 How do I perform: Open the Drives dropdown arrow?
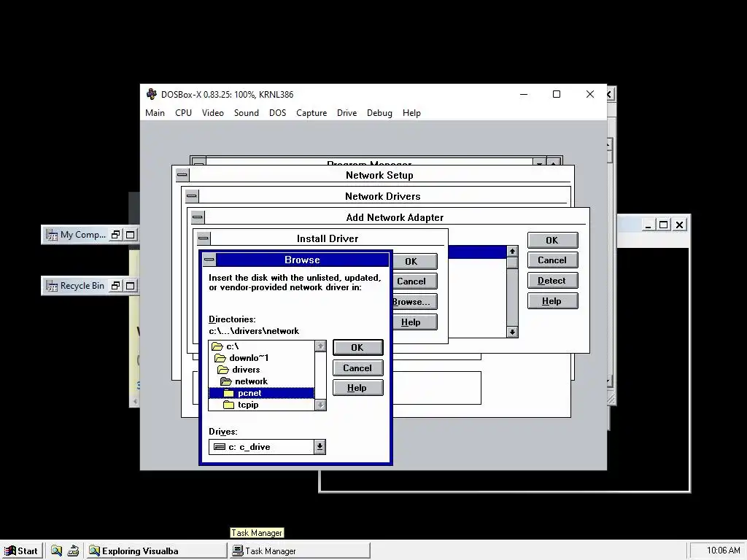(320, 447)
